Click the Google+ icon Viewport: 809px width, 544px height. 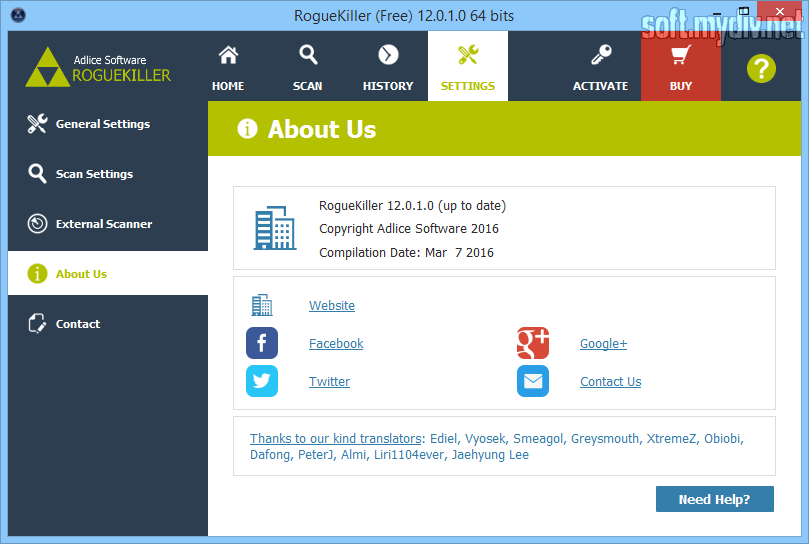(533, 343)
